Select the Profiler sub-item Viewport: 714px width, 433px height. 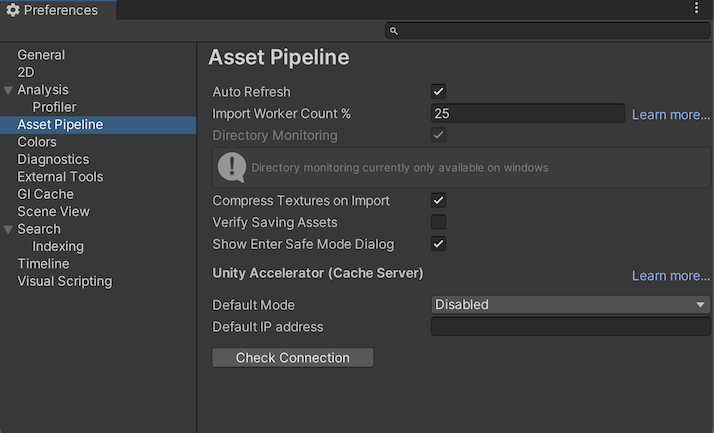[x=54, y=107]
